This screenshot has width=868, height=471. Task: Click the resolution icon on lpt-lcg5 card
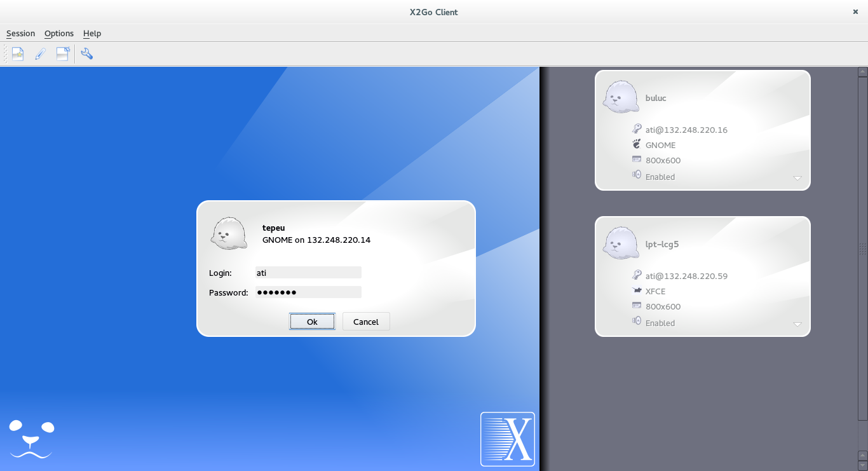[x=637, y=305]
